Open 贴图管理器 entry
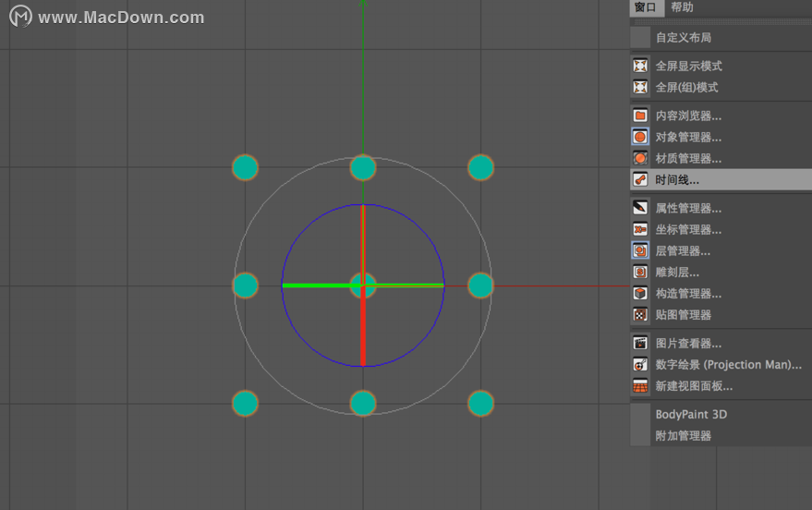The width and height of the screenshot is (812, 510). point(683,315)
